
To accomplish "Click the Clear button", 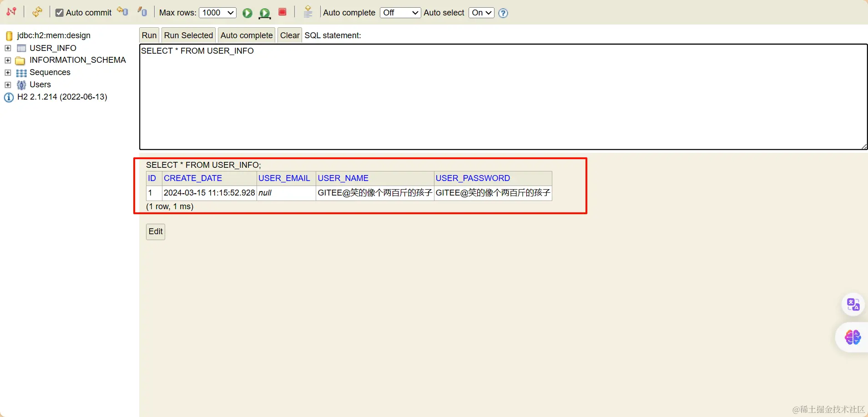I will click(290, 35).
